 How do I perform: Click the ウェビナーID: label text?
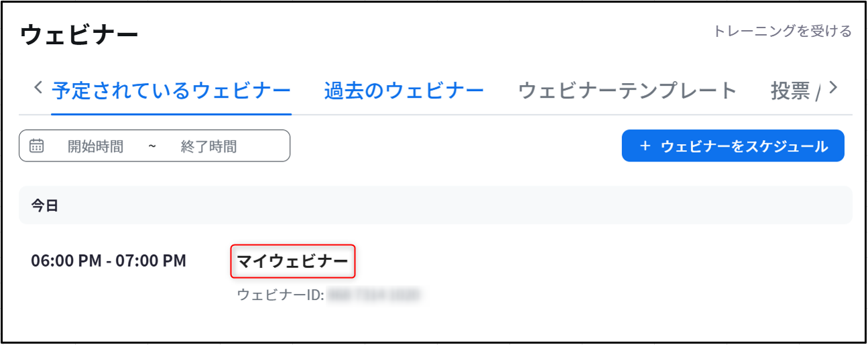pos(281,295)
